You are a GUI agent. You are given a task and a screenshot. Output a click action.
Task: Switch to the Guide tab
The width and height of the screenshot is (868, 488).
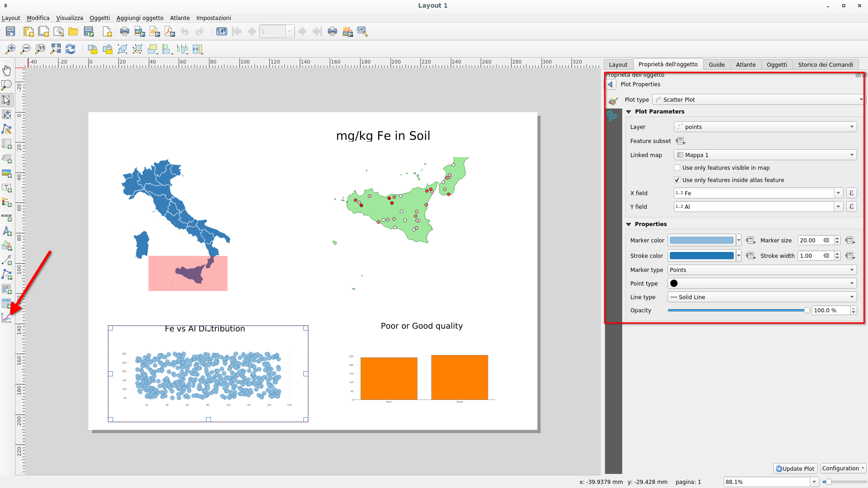pyautogui.click(x=716, y=64)
